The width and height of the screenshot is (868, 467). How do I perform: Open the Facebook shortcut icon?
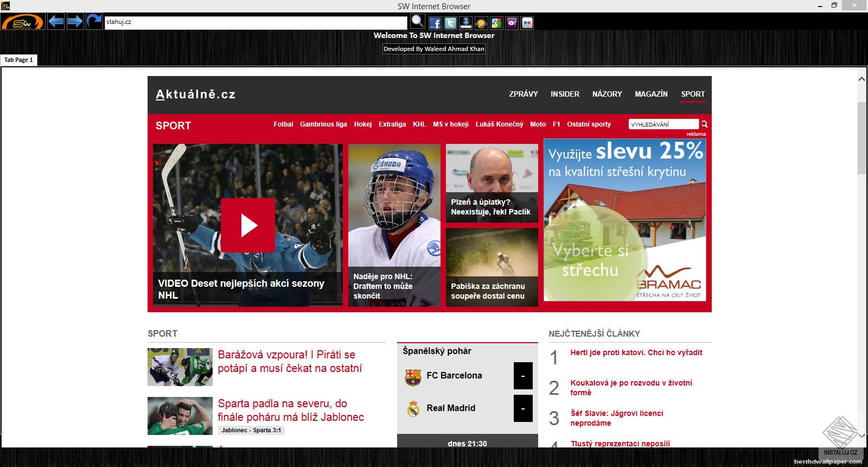point(435,23)
